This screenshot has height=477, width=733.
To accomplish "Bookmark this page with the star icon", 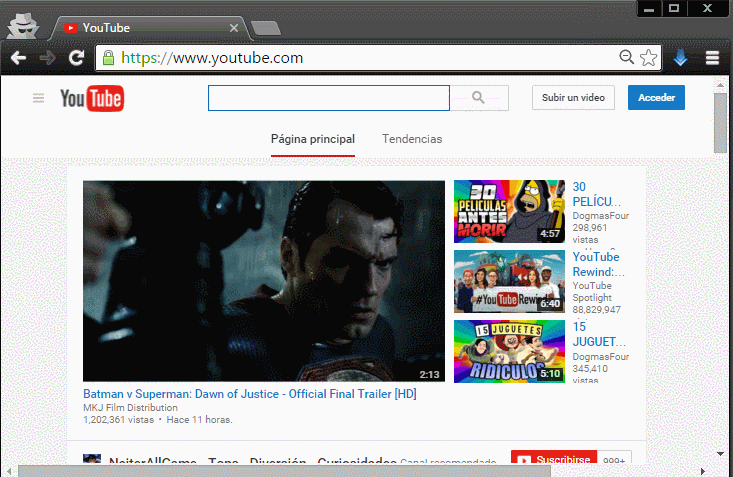I will [648, 58].
